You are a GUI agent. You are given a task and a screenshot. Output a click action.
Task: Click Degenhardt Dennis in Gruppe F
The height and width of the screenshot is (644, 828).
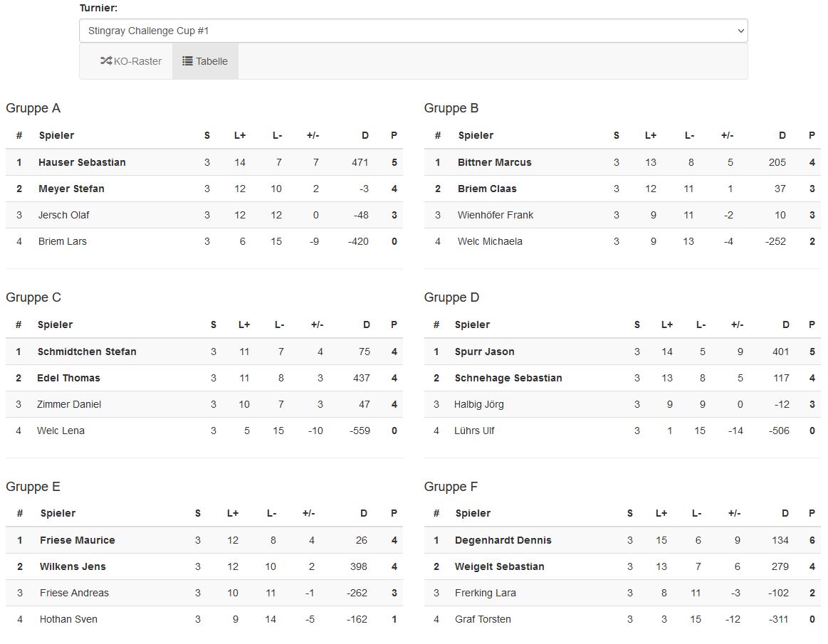pyautogui.click(x=503, y=540)
